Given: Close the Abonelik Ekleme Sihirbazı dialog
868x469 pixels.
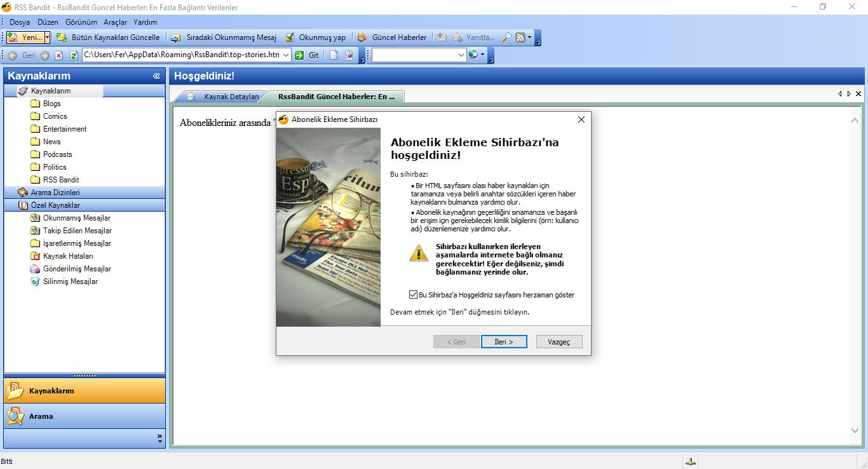Looking at the screenshot, I should 581,119.
